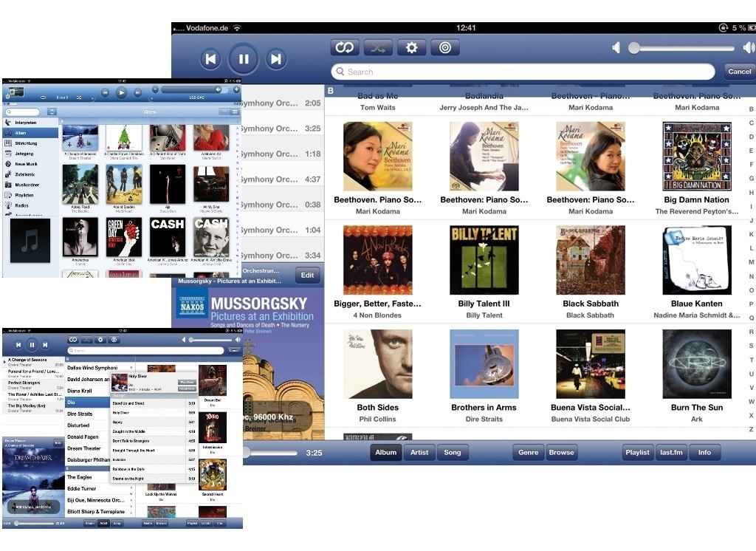Select Interpreten in top-left window sidebar

click(31, 123)
